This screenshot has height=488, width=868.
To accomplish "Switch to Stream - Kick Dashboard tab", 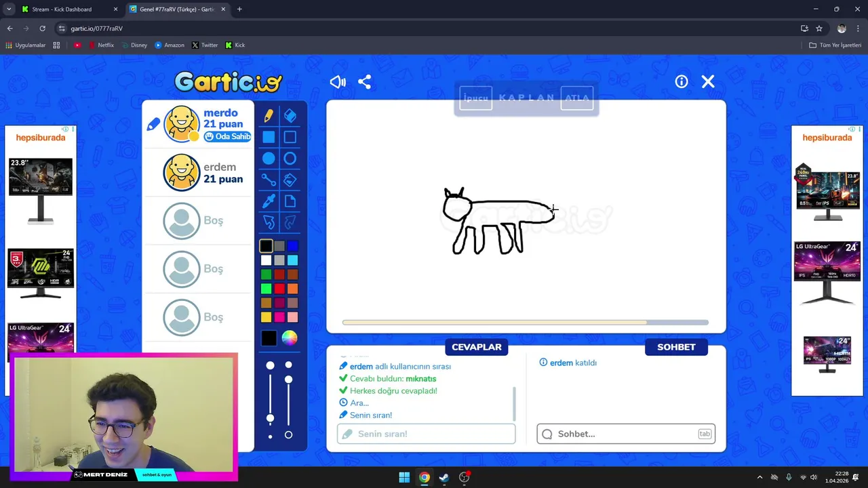I will coord(68,9).
